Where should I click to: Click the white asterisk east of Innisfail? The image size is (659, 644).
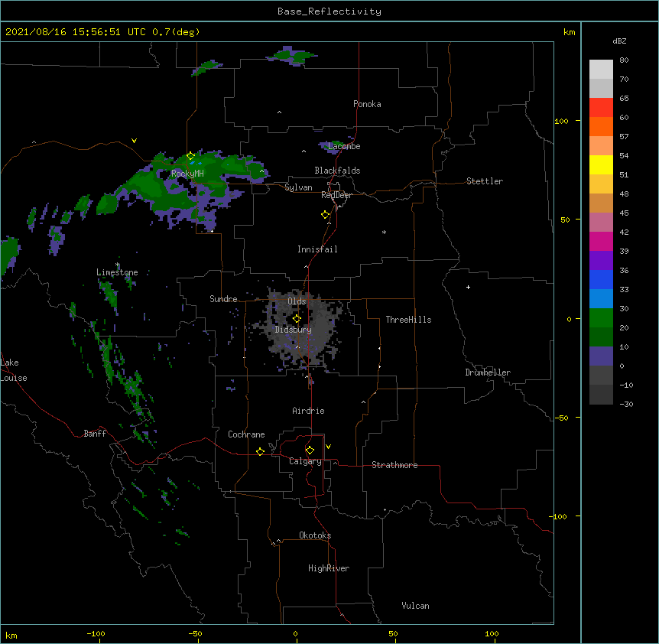tap(384, 232)
